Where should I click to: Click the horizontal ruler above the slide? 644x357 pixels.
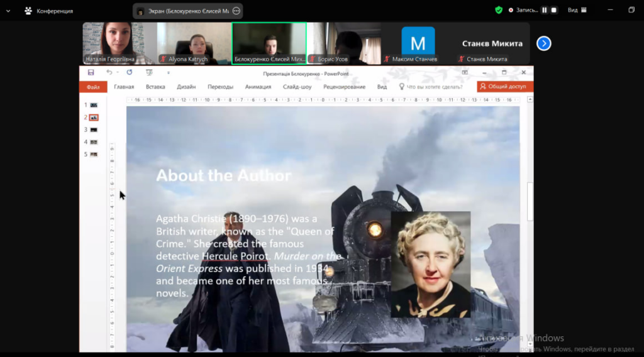click(x=323, y=100)
